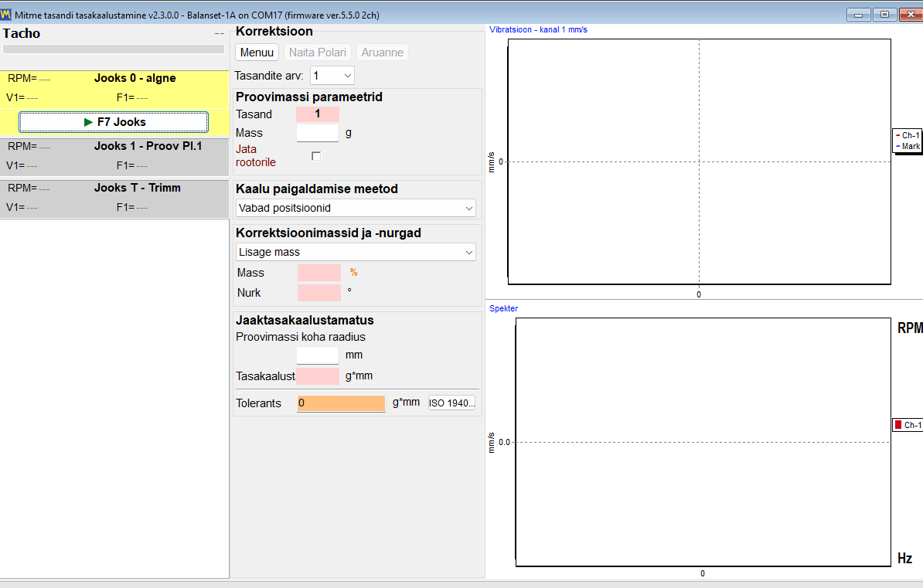
Task: Click the green play icon on F7 Jooks
Action: (x=88, y=122)
